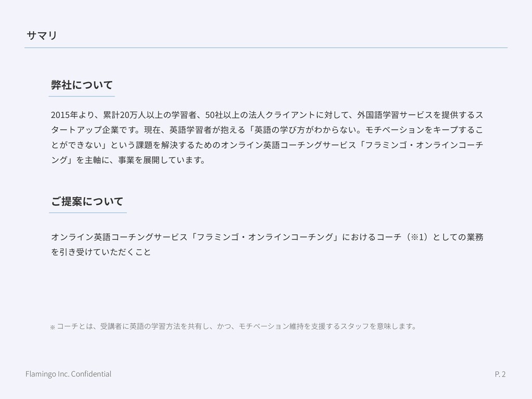Click the footnote starting with コーチとは
Screen dimensions: 532x399
(236, 326)
